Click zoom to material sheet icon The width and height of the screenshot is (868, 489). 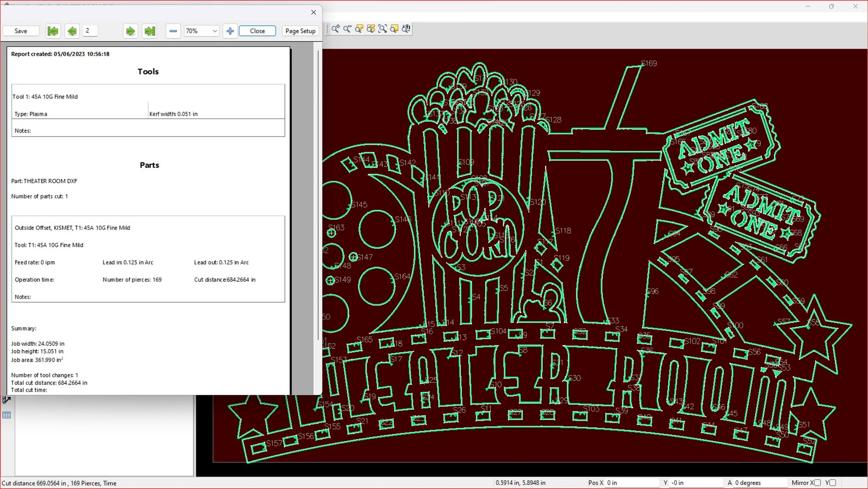pyautogui.click(x=394, y=29)
